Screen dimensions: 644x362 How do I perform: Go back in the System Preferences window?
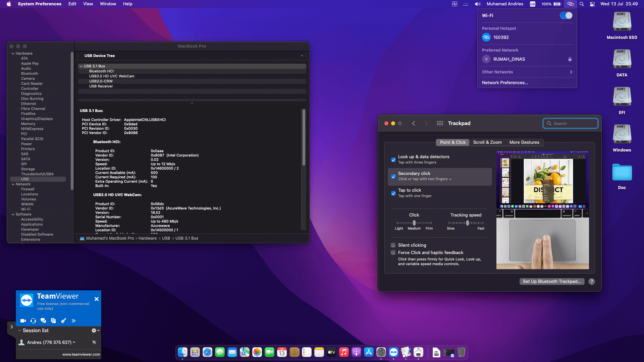[414, 123]
